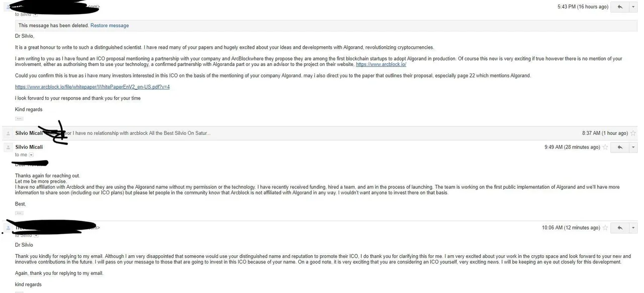Image resolution: width=644 pixels, height=293 pixels.
Task: Open more options for the 9:49 AM message
Action: tap(633, 147)
